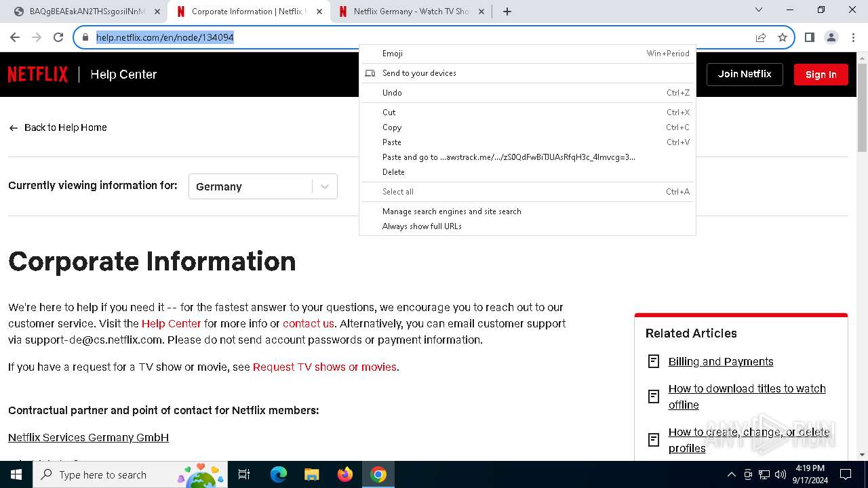Viewport: 868px width, 488px height.
Task: Close the BAQgBEAEakAN2THS tab
Action: pos(157,12)
